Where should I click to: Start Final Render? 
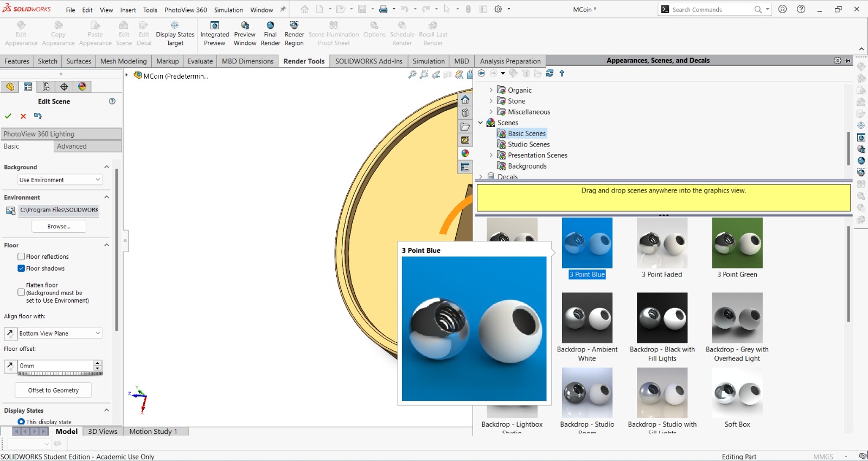(270, 34)
